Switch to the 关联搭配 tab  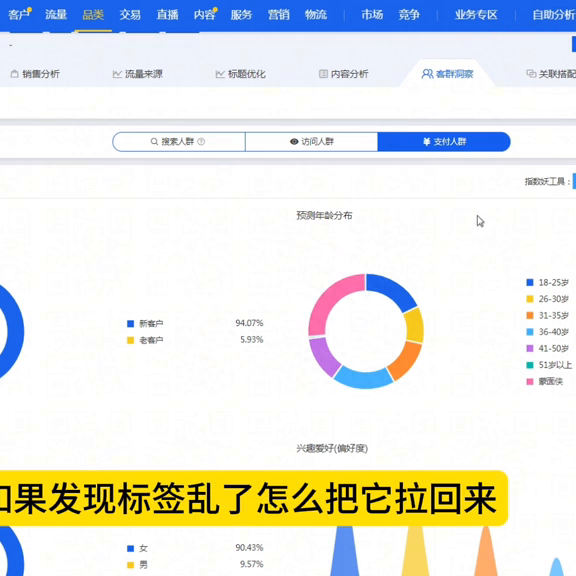(x=551, y=74)
